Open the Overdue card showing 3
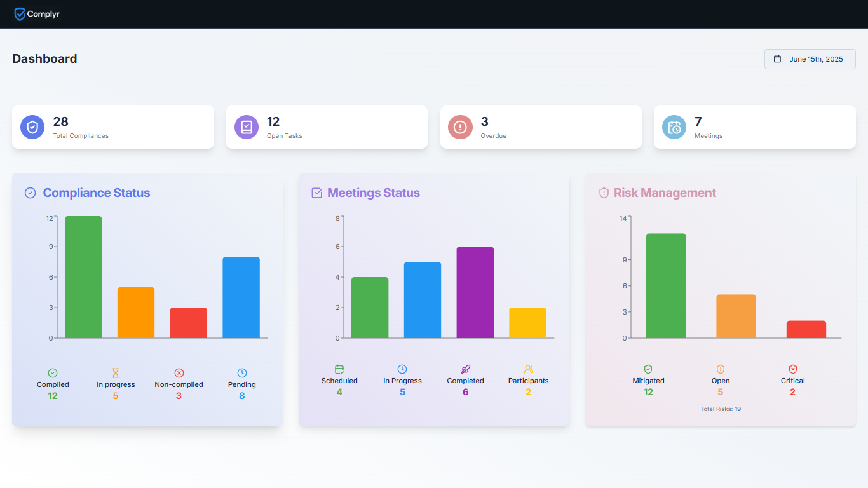The image size is (868, 488). pos(541,127)
